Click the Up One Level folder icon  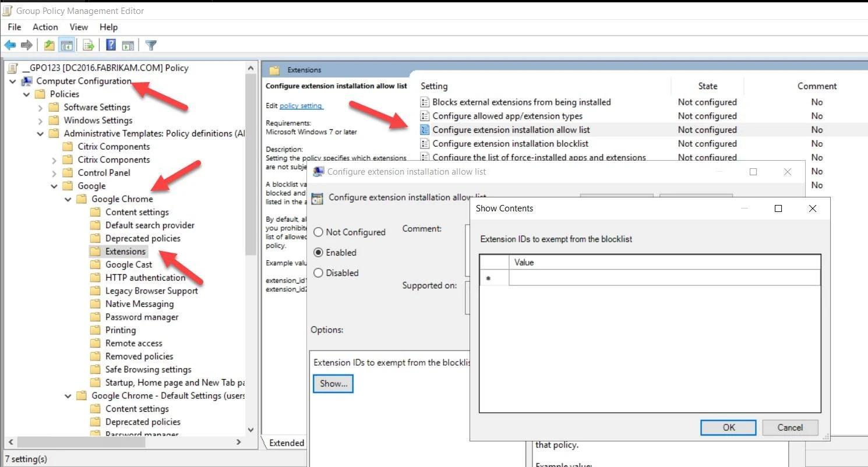50,45
